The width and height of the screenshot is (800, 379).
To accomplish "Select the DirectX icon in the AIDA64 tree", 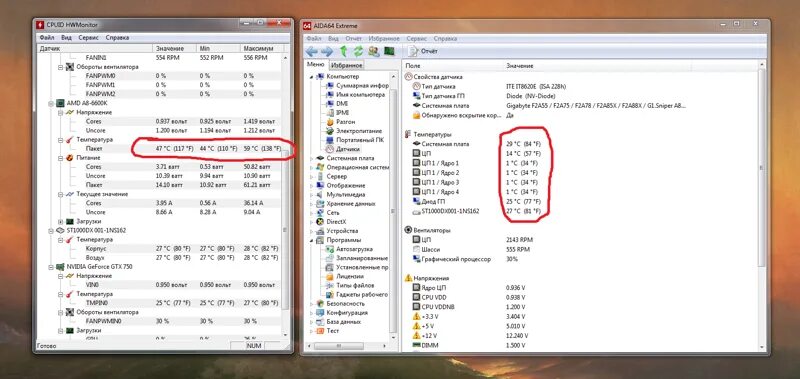I will (320, 222).
